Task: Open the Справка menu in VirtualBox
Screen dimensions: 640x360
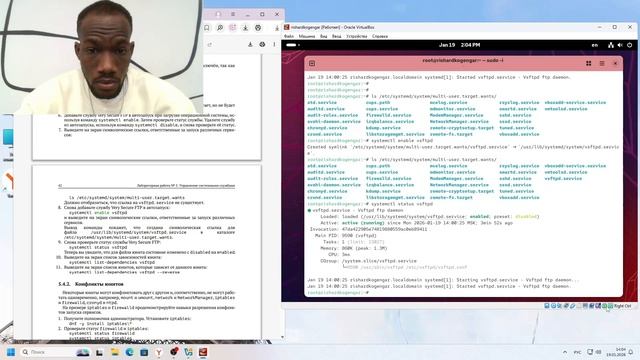Action: (x=380, y=36)
